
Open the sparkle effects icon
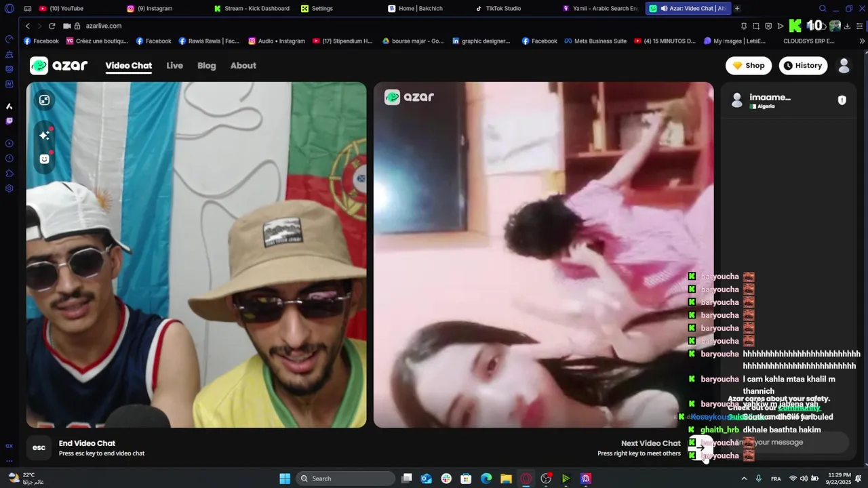[x=44, y=135]
